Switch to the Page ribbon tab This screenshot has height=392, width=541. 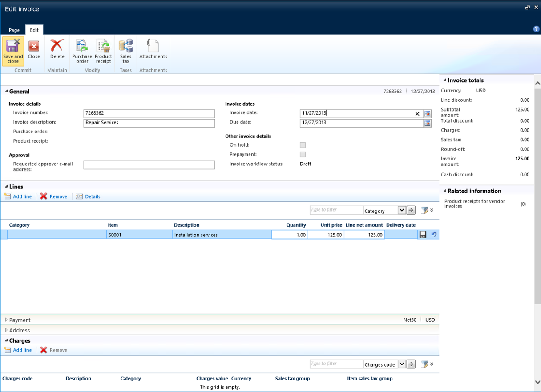coord(14,30)
